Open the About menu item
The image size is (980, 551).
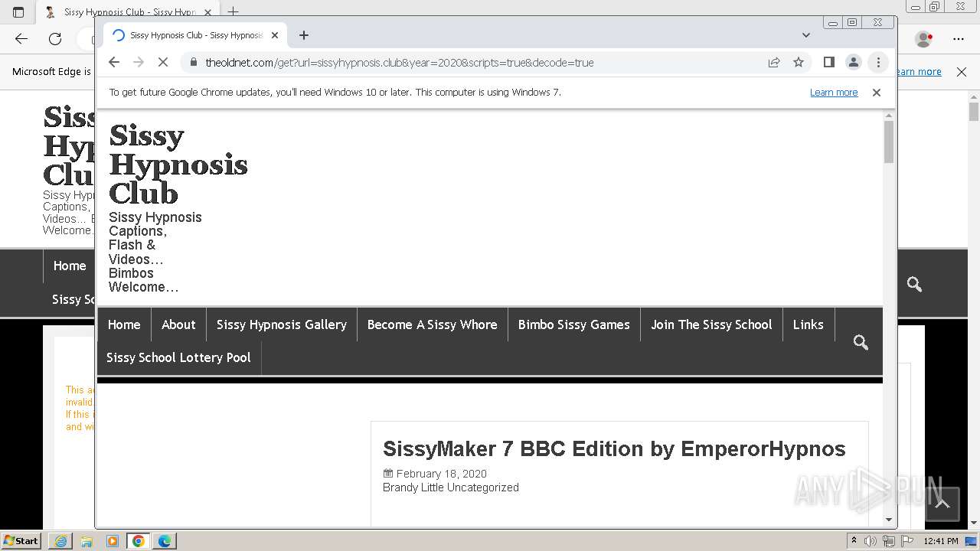(x=178, y=324)
